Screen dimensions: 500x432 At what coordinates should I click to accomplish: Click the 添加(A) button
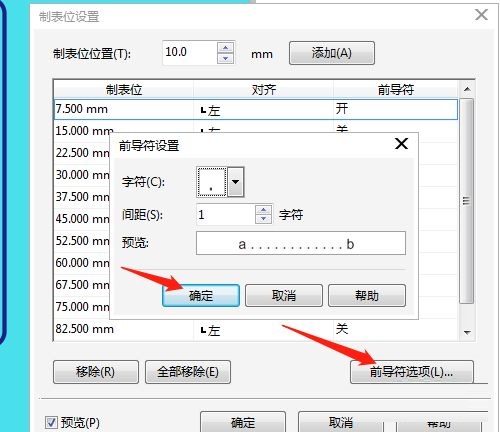[x=332, y=53]
